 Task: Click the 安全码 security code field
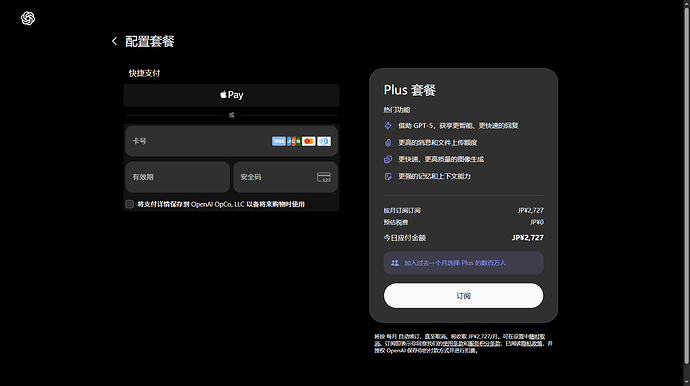(x=286, y=177)
